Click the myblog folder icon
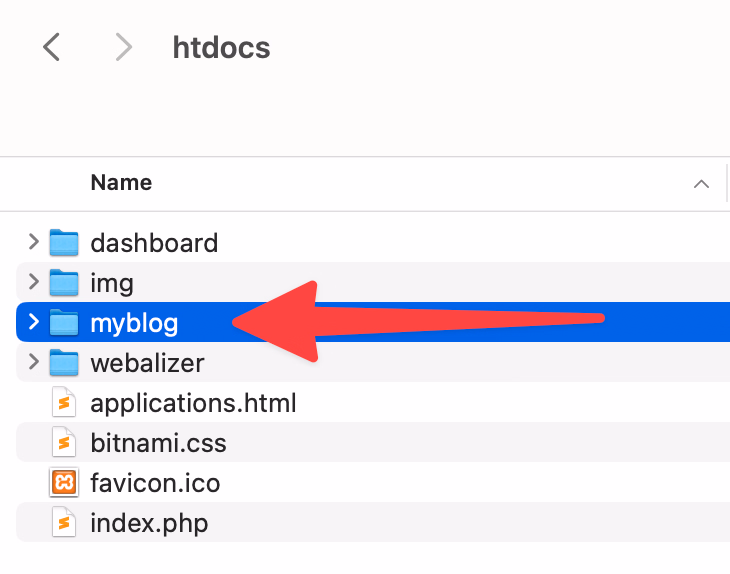This screenshot has width=730, height=574. 64,322
